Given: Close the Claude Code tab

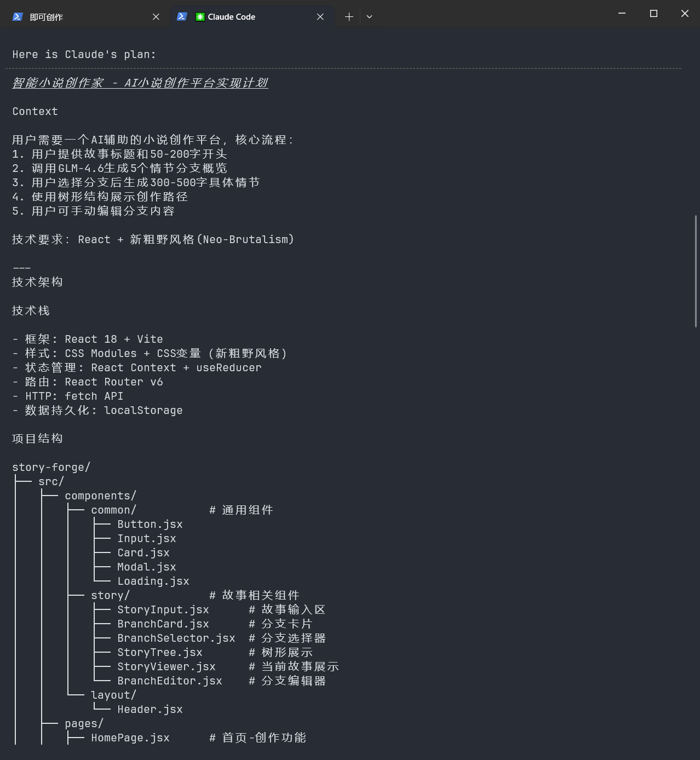Looking at the screenshot, I should click(320, 17).
